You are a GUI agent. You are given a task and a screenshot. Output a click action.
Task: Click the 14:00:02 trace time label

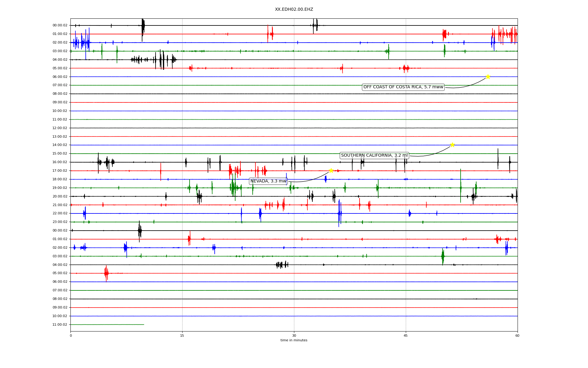pos(60,145)
